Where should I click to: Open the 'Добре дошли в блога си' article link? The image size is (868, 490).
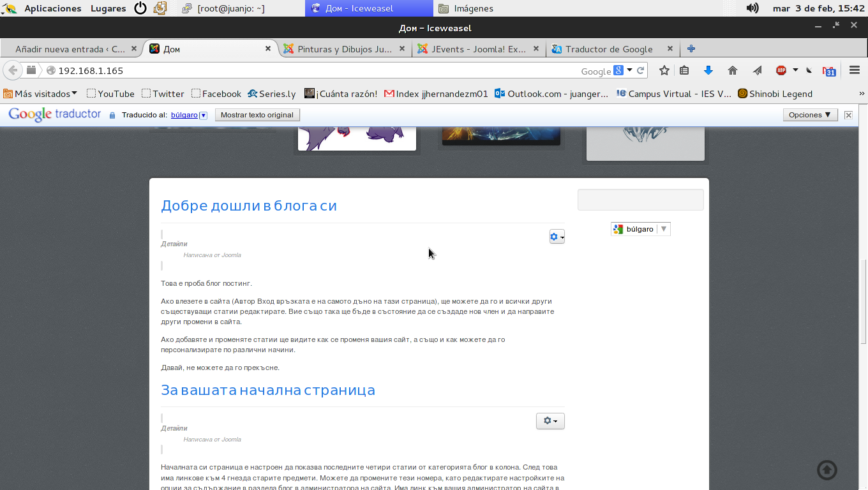249,205
